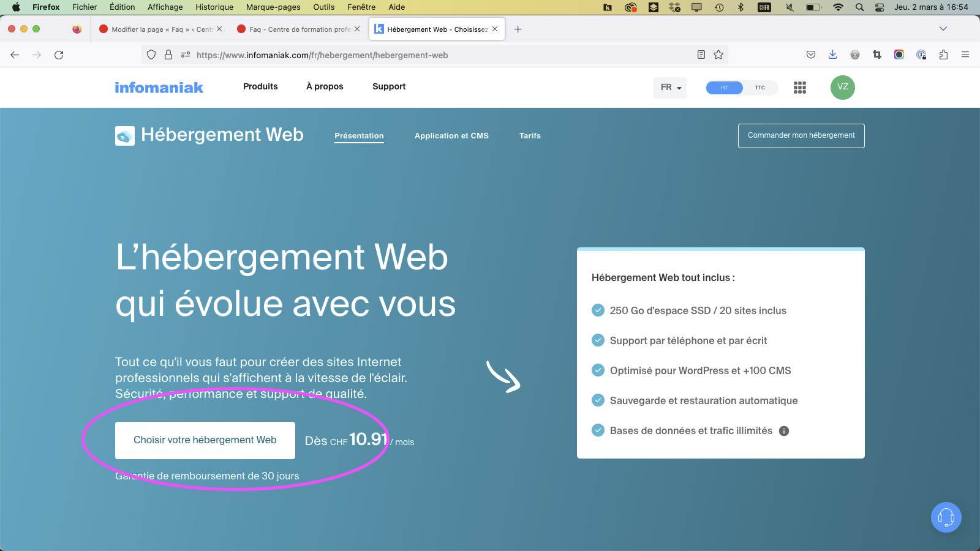This screenshot has height=551, width=980.
Task: Open the Marque-pages menu
Action: 273,7
